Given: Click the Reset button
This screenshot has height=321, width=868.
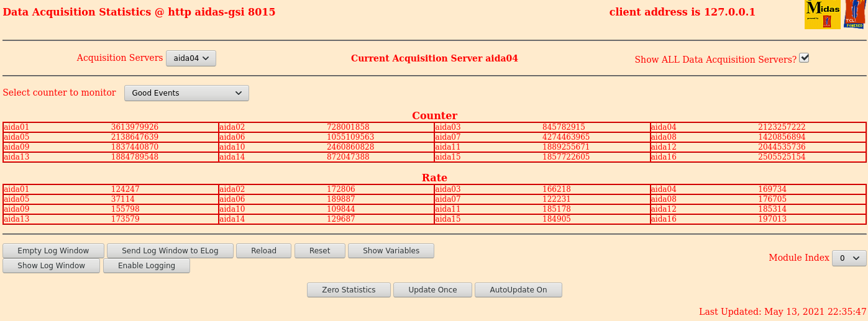Looking at the screenshot, I should pos(320,251).
